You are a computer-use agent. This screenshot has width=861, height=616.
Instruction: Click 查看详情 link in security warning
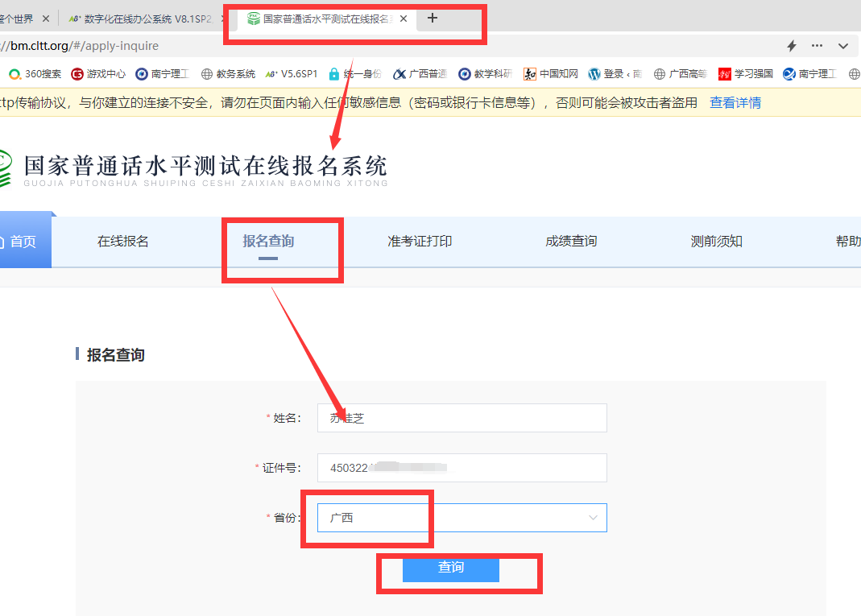pyautogui.click(x=735, y=102)
